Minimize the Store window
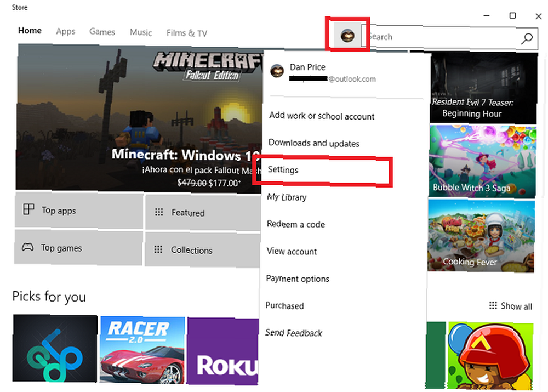 pyautogui.click(x=487, y=15)
